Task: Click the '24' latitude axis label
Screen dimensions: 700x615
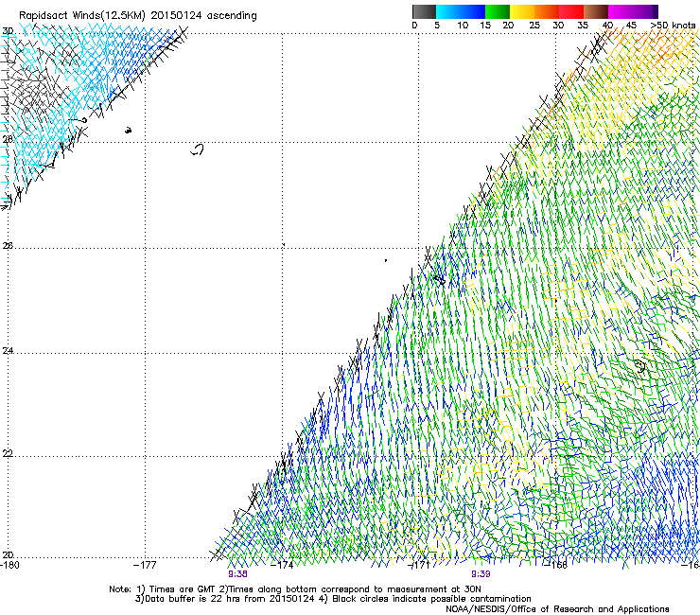Action: point(8,351)
